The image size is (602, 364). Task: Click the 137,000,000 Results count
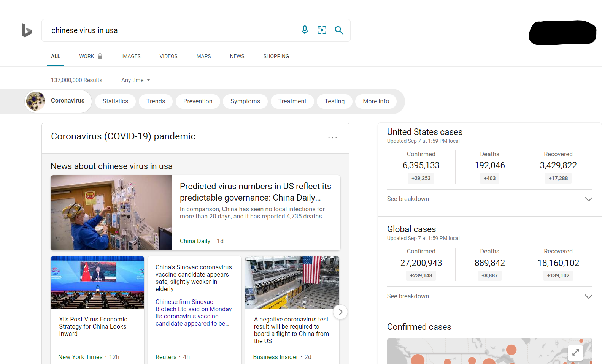point(76,80)
